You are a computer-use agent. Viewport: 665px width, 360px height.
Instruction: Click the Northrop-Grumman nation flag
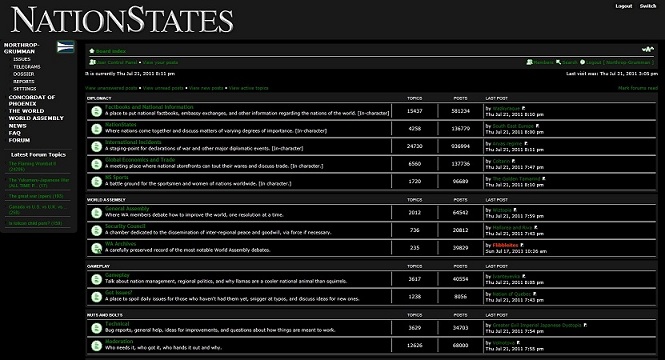point(65,47)
